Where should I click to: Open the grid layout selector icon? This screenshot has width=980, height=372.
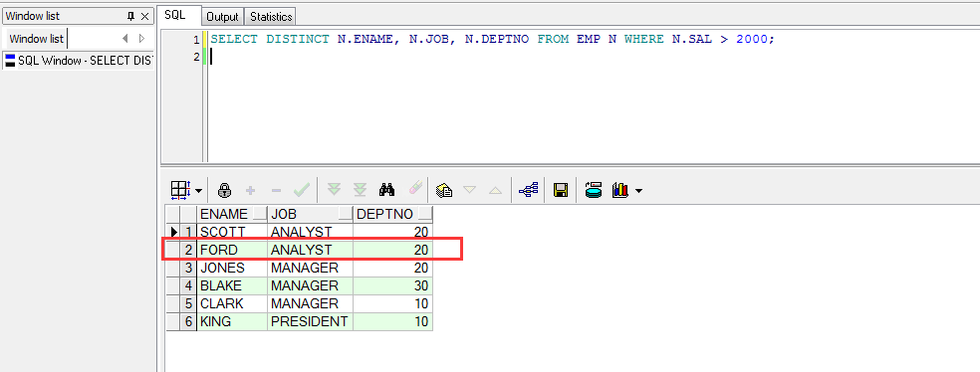click(180, 190)
